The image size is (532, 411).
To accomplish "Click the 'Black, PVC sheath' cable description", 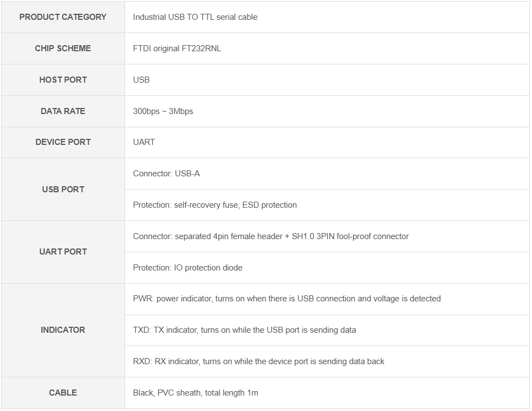I will click(196, 393).
